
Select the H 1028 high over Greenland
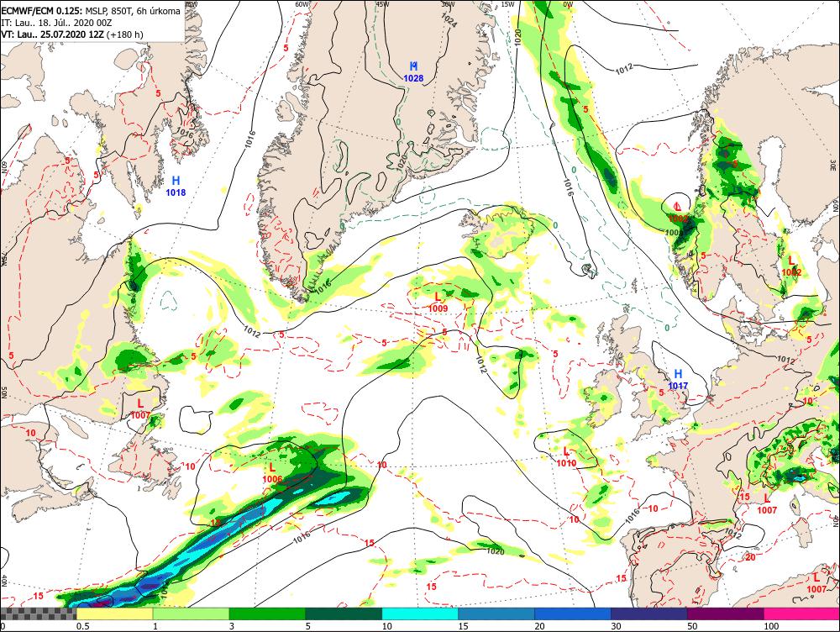pyautogui.click(x=413, y=72)
